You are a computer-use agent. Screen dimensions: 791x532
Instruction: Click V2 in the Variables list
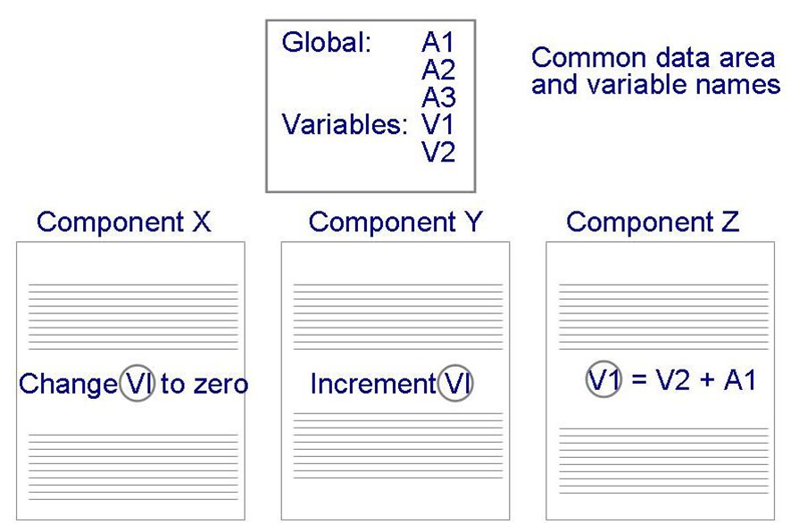point(438,153)
